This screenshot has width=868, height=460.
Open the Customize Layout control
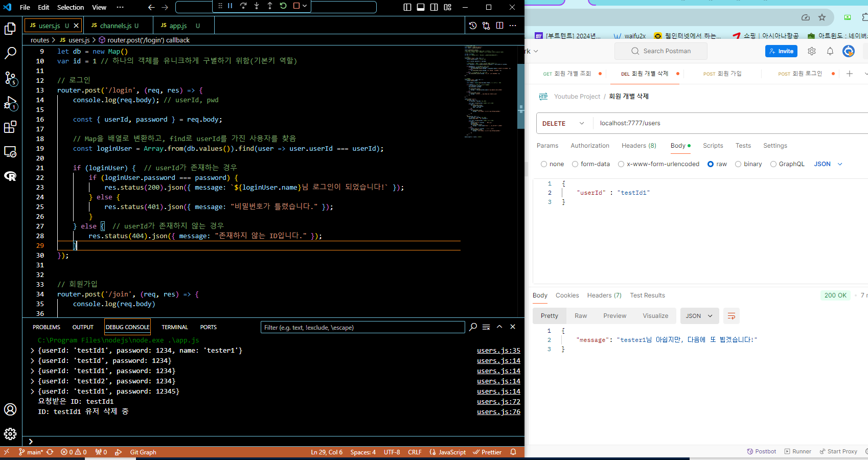[448, 7]
